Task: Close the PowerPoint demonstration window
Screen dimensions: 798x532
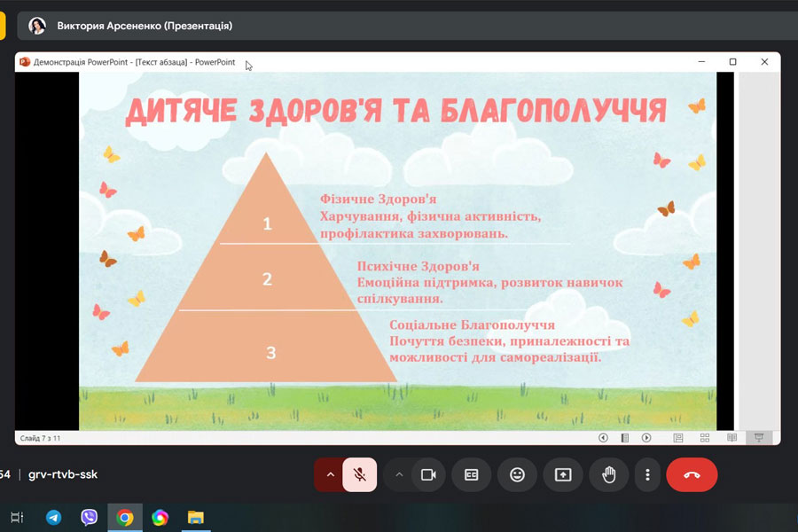Action: [x=764, y=61]
